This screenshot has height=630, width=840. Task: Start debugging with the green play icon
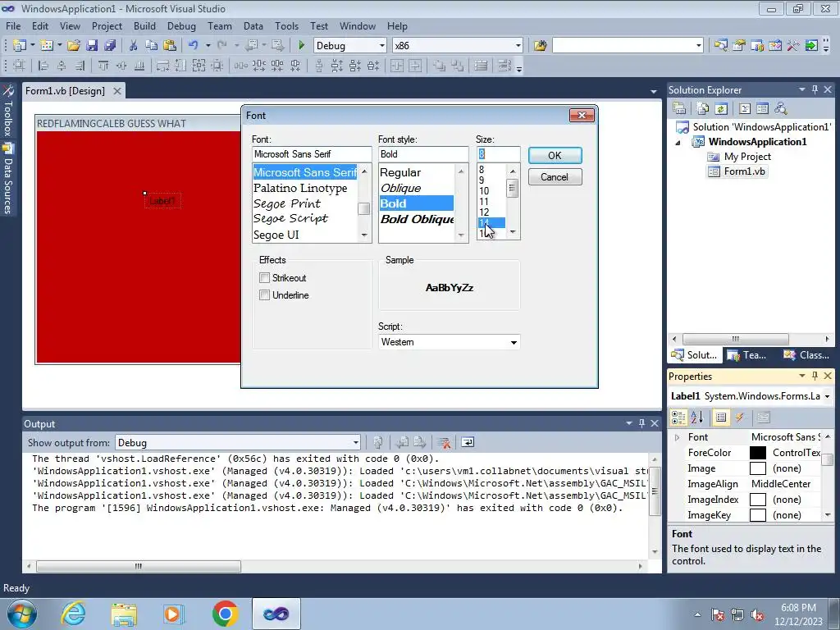(x=301, y=46)
